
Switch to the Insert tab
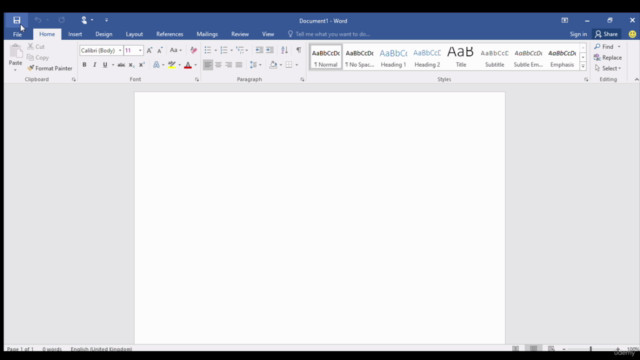coord(75,34)
